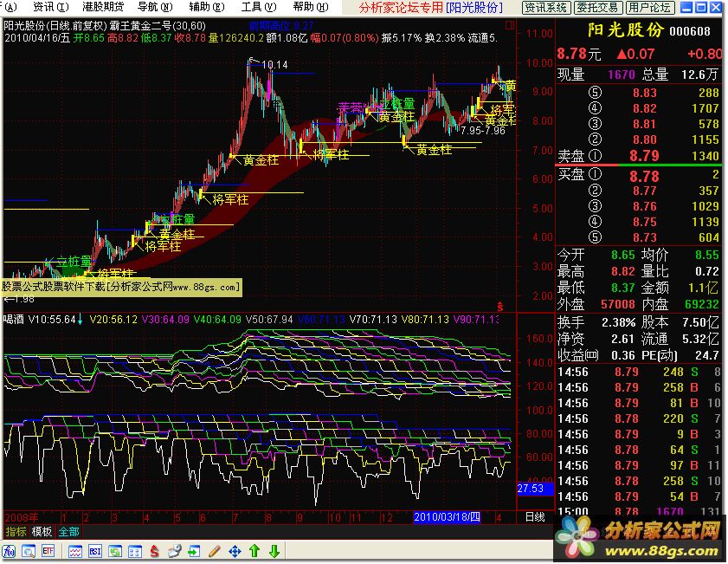The image size is (728, 564).
Task: Click the 日线 period selector
Action: (x=535, y=517)
